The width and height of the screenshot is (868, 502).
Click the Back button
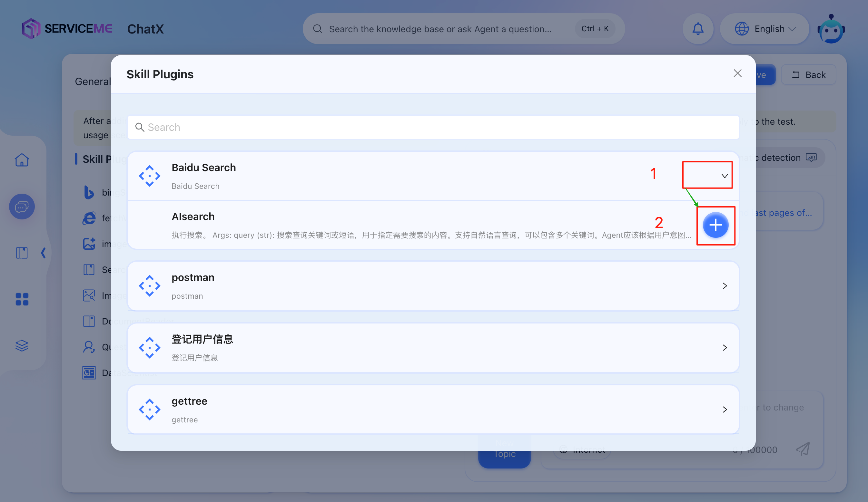(x=808, y=75)
